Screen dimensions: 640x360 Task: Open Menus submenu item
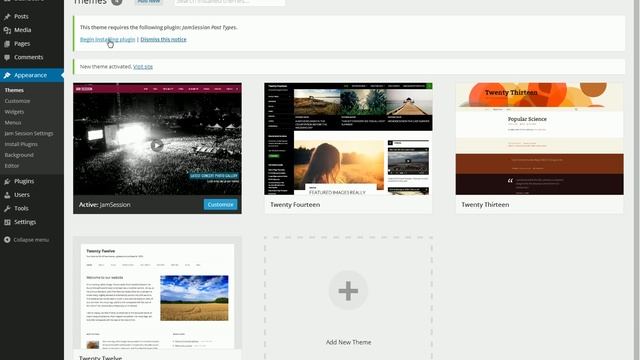(13, 122)
